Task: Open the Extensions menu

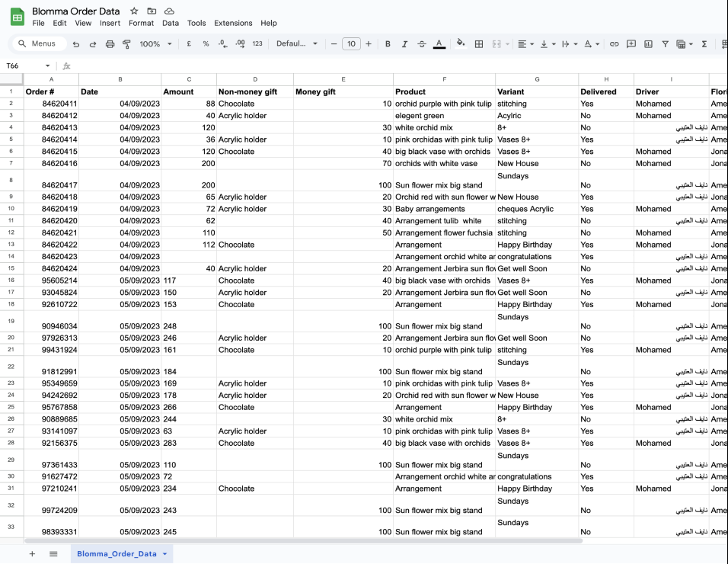Action: (233, 24)
